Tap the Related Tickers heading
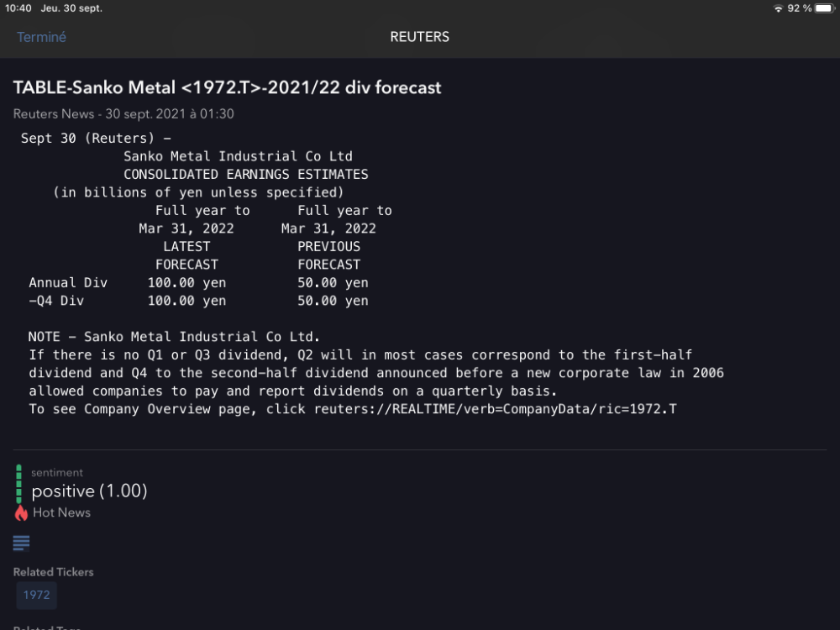Screen dimensions: 840x630 [53, 572]
